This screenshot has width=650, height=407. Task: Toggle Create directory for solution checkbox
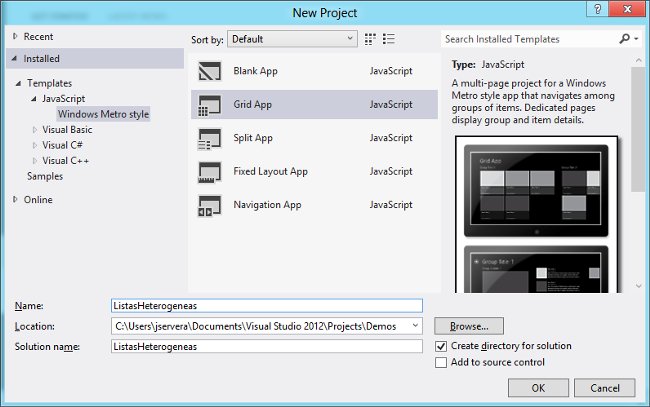point(441,346)
